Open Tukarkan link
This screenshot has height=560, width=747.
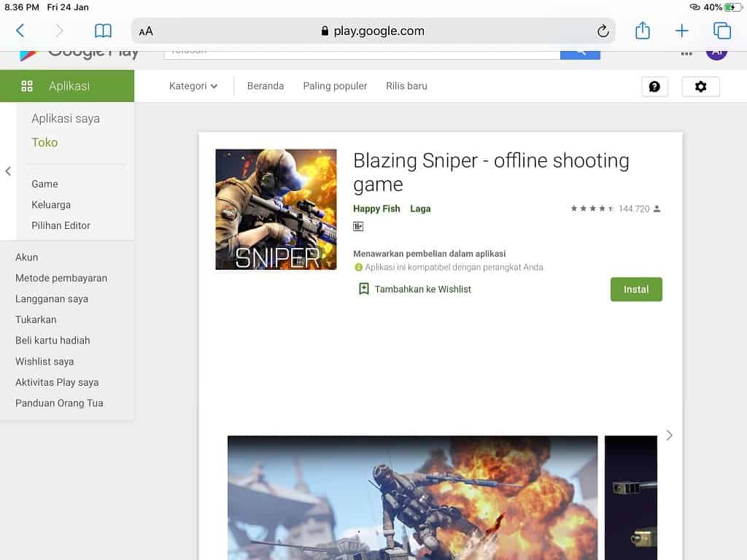click(36, 319)
